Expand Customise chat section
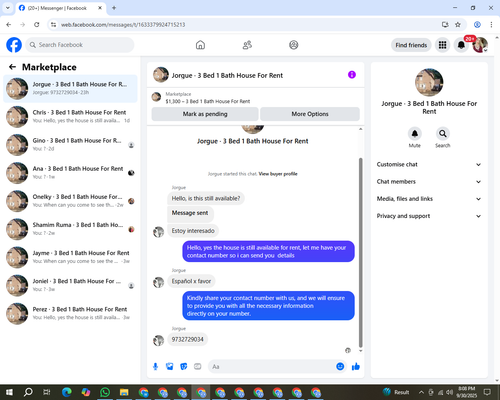Image resolution: width=500 pixels, height=400 pixels. tap(429, 164)
